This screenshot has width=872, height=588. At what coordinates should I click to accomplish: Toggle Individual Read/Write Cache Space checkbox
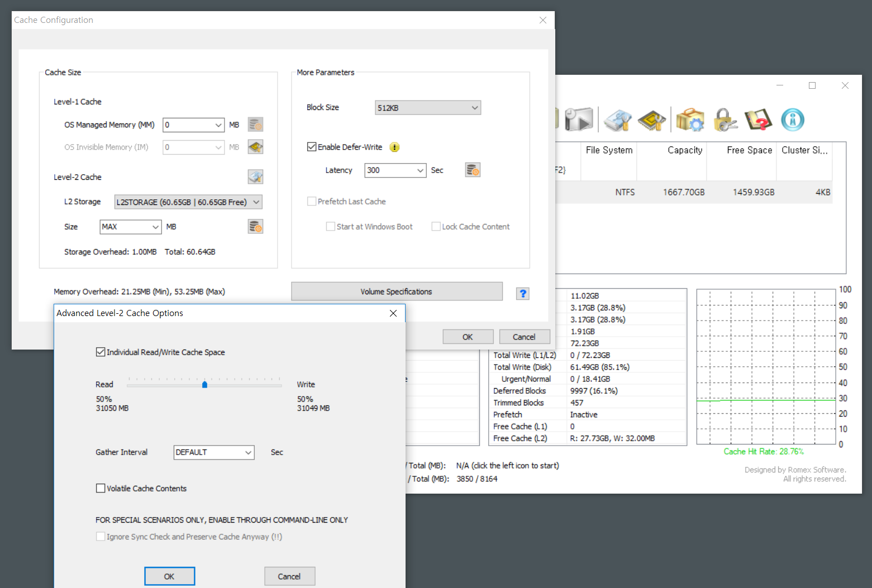coord(101,352)
